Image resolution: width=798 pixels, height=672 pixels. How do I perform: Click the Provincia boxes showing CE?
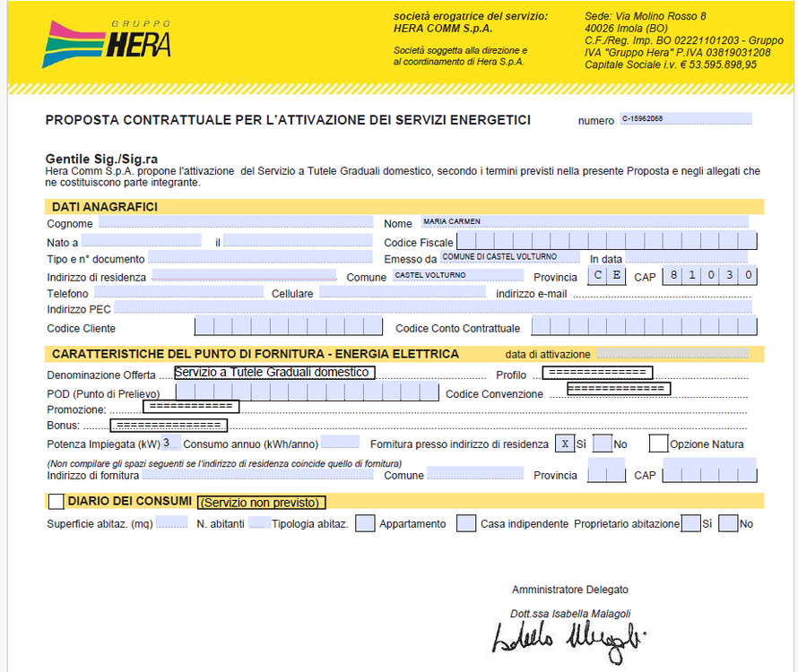(607, 276)
